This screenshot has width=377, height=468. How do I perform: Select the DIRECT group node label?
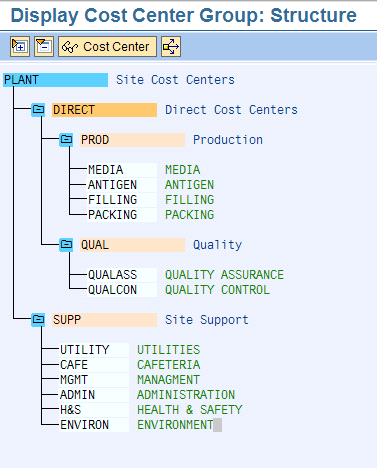[x=104, y=110]
